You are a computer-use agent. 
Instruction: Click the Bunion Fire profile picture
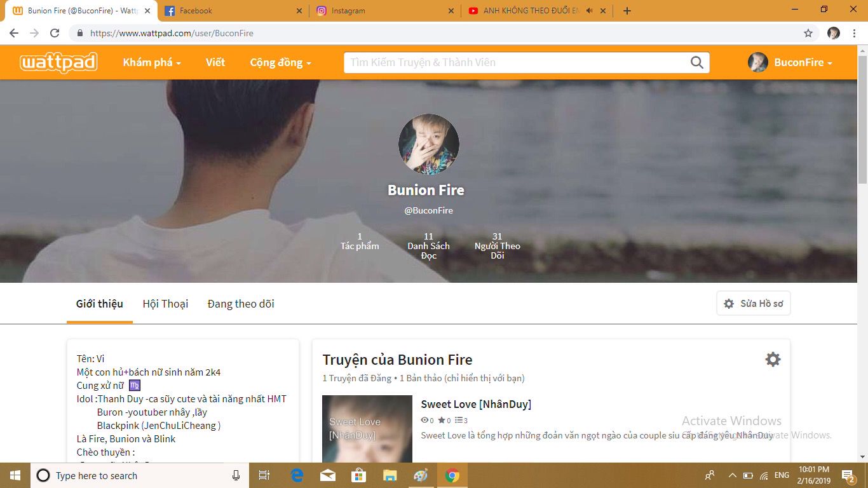[x=428, y=144]
